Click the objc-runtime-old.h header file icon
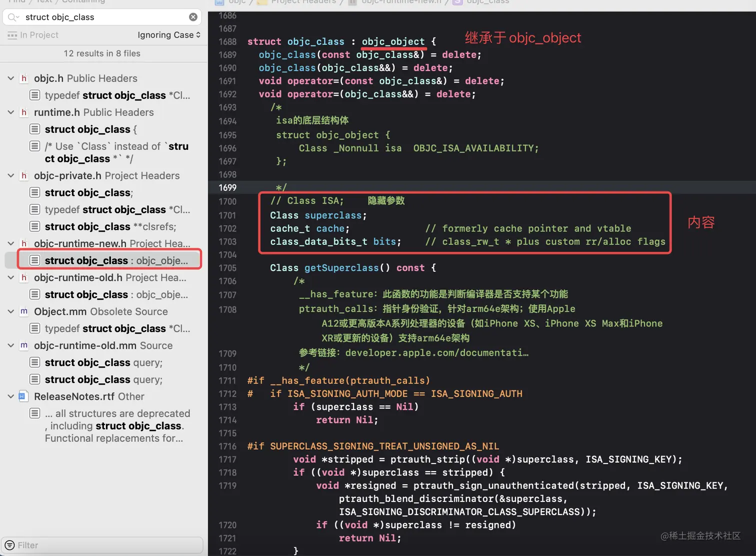 [x=23, y=278]
